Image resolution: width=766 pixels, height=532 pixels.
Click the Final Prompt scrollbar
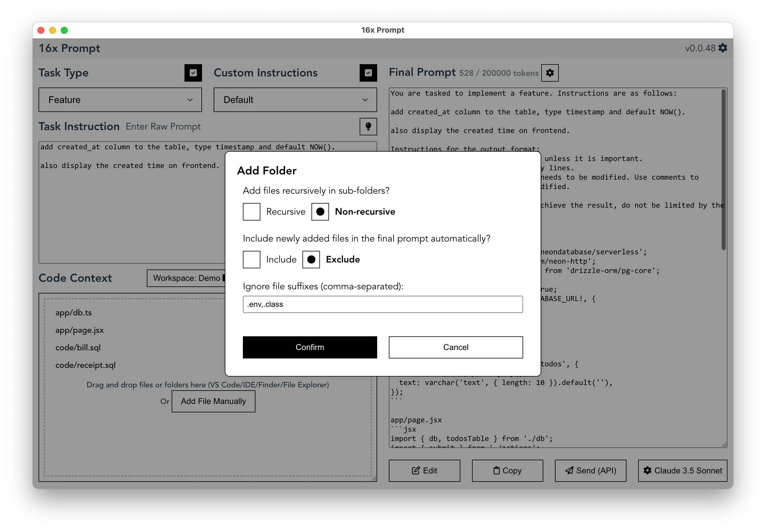point(724,169)
